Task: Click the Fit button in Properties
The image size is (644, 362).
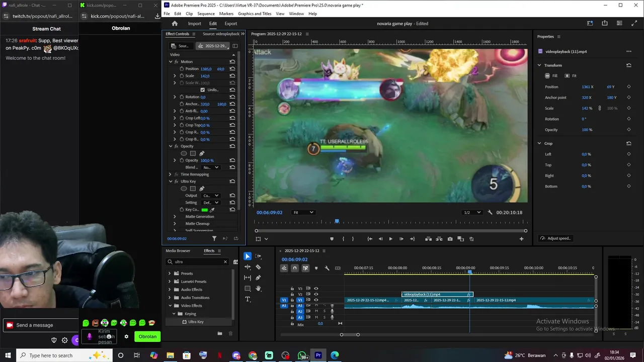Action: (571, 76)
